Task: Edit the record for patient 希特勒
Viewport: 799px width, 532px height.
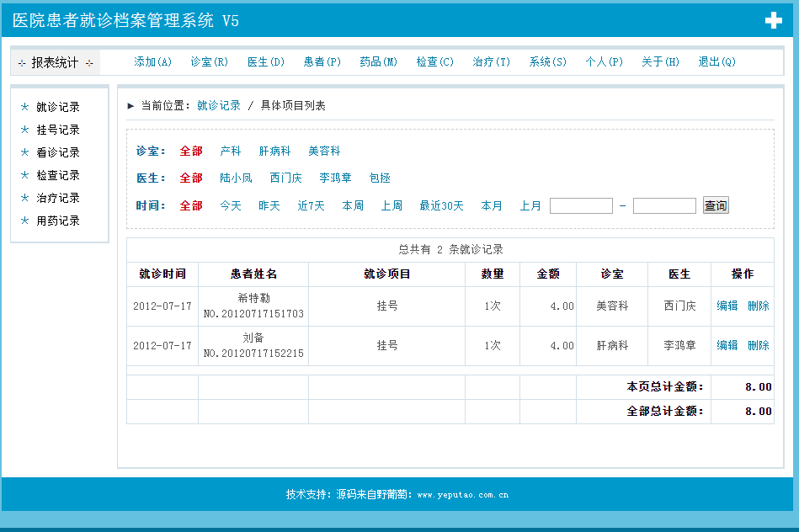Action: pos(727,306)
